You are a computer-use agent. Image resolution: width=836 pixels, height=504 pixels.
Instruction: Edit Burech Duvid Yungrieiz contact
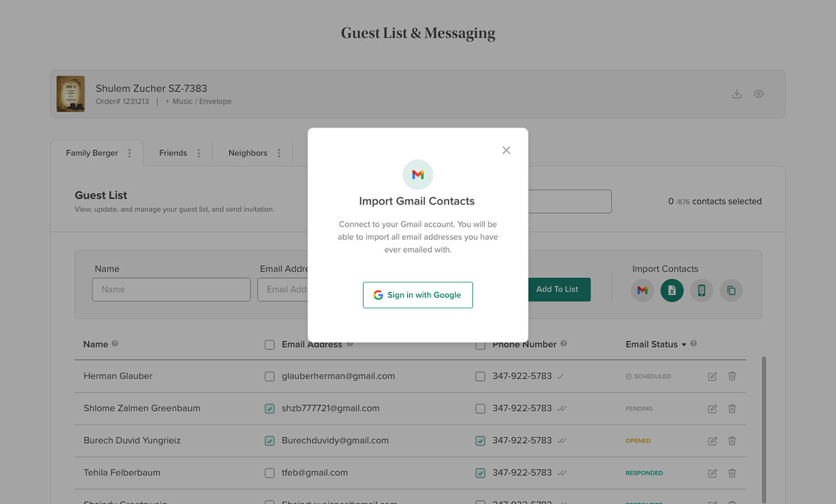712,441
